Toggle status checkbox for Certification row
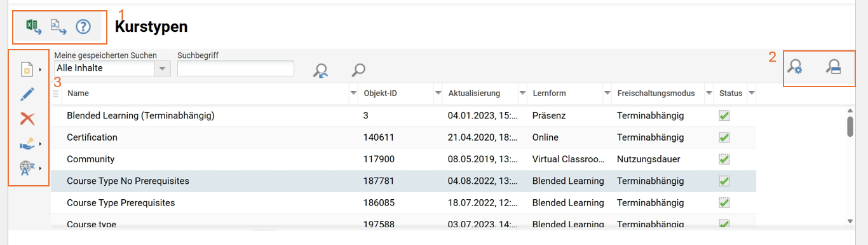 pos(724,137)
